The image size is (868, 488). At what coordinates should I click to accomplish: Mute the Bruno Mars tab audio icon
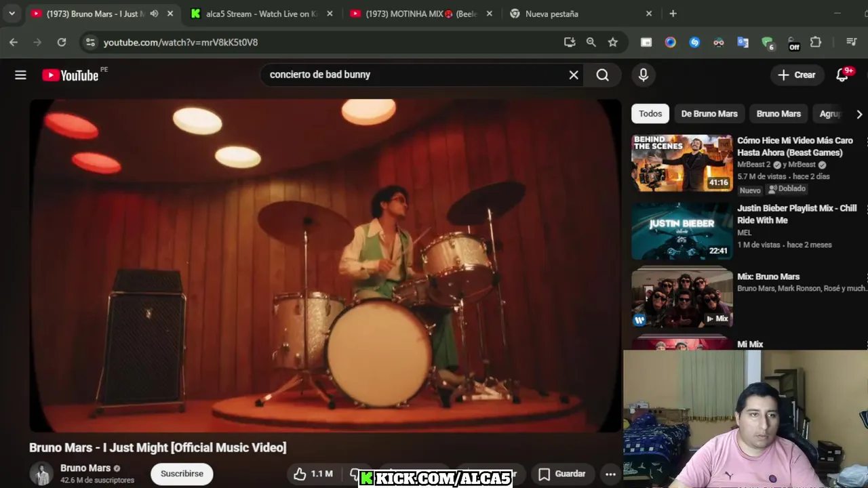(x=154, y=14)
